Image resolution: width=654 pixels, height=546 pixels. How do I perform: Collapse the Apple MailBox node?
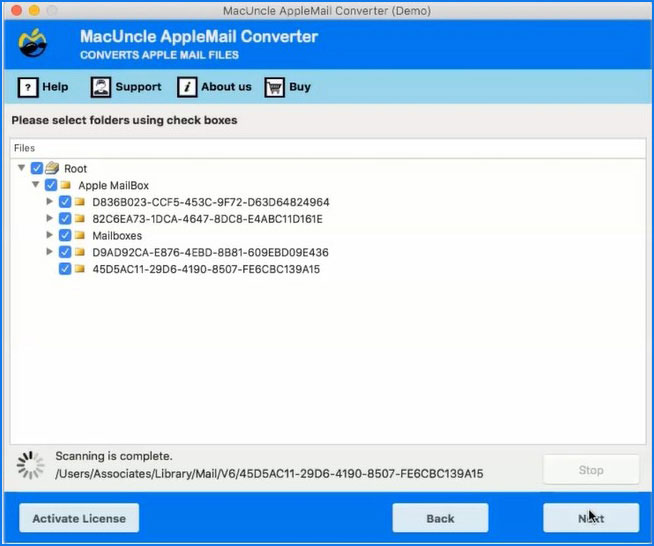tap(35, 184)
